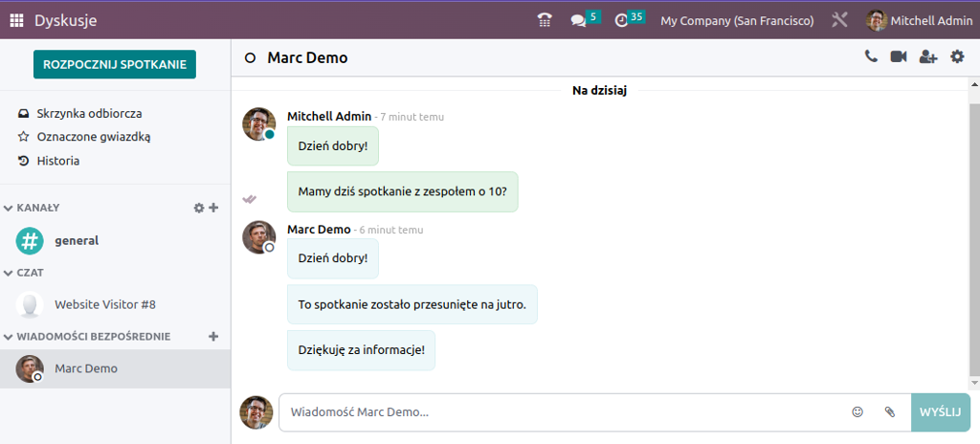This screenshot has height=444, width=980.
Task: Click Marc Demo avatar in sidebar
Action: click(30, 369)
